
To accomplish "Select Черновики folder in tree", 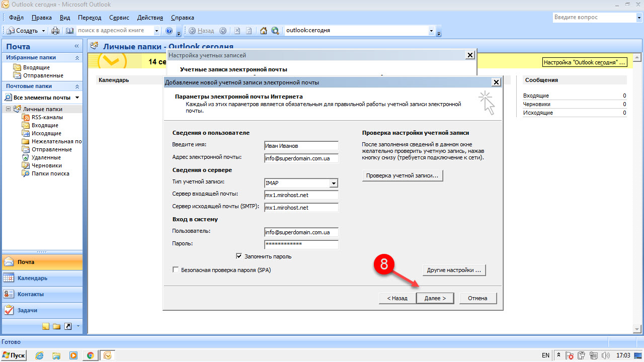I will 47,165.
